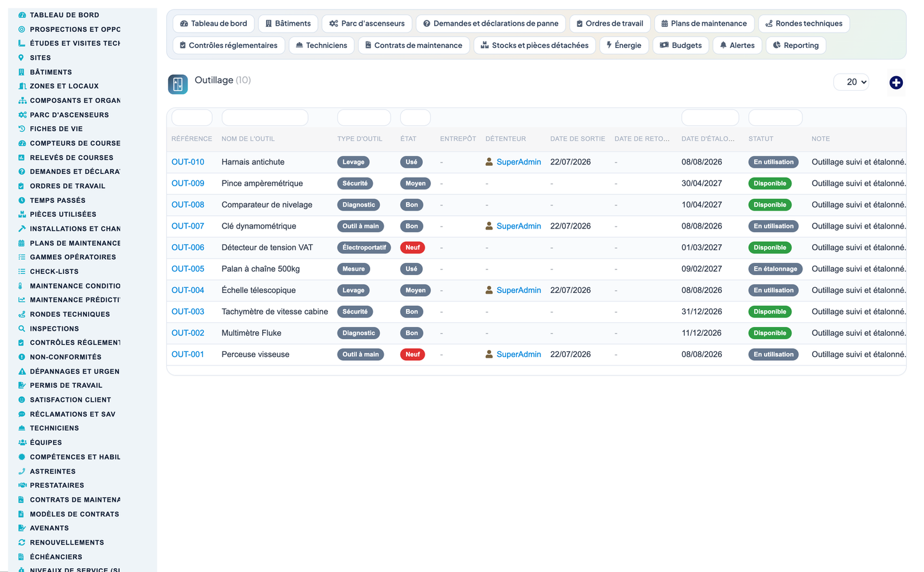Open the OUT-010 reference link

click(188, 162)
